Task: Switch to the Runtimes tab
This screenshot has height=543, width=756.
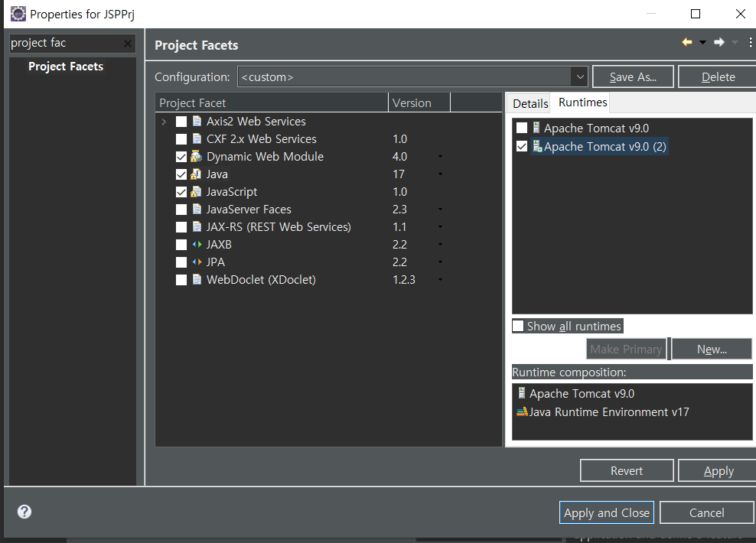Action: (x=582, y=102)
